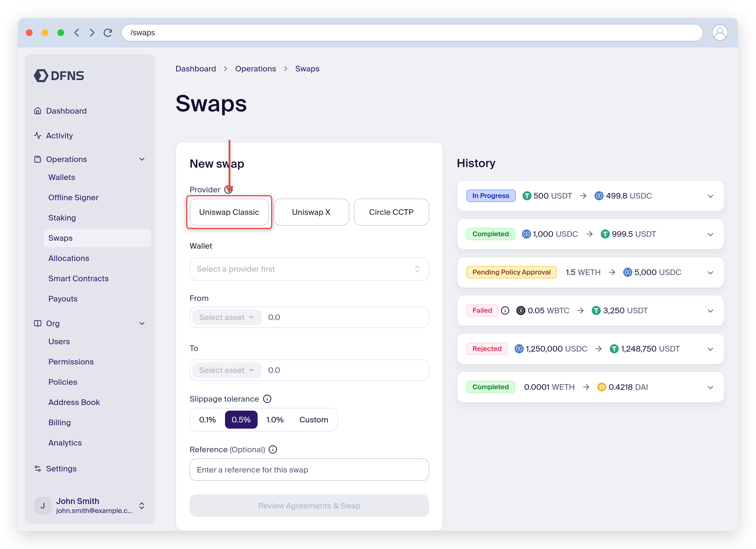The image size is (756, 549).
Task: Set slippage to 0.1%
Action: click(207, 419)
